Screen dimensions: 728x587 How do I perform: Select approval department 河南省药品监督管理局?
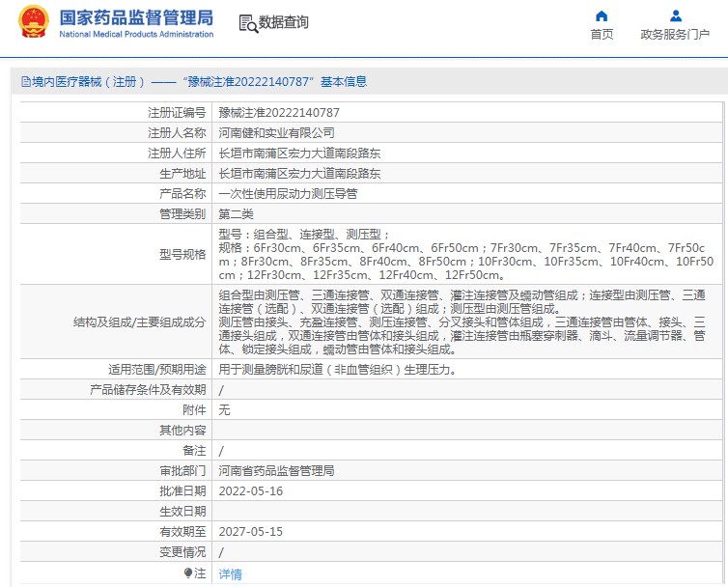277,471
